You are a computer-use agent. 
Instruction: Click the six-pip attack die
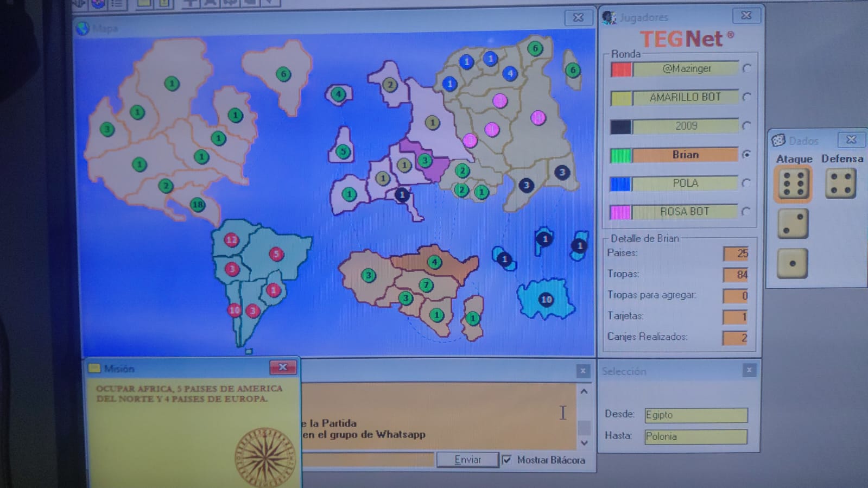(793, 184)
